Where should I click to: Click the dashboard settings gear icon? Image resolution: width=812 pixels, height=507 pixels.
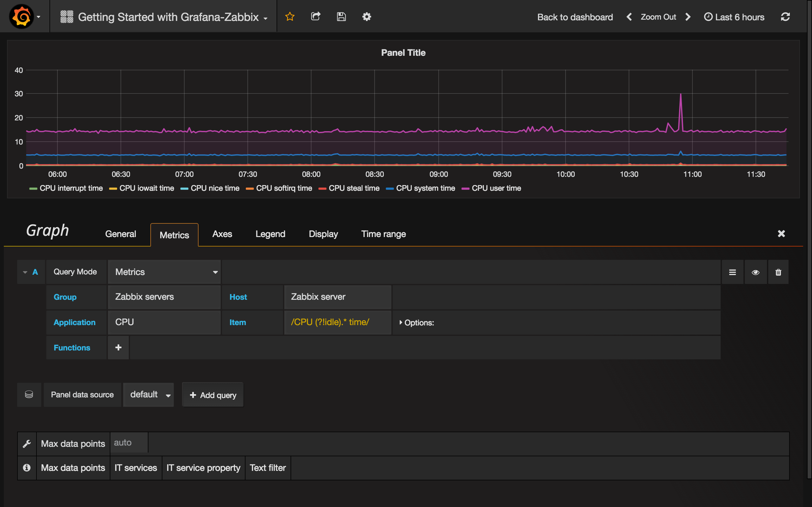pos(367,16)
